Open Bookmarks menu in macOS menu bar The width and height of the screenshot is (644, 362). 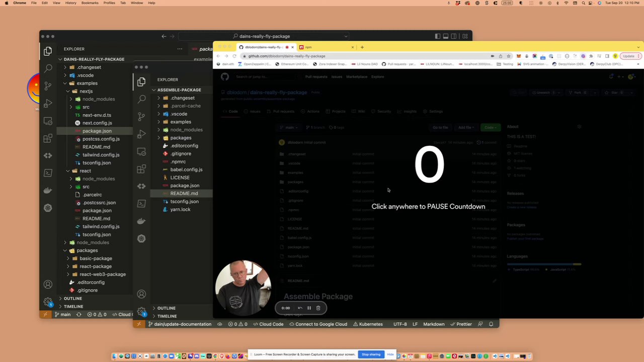(90, 3)
